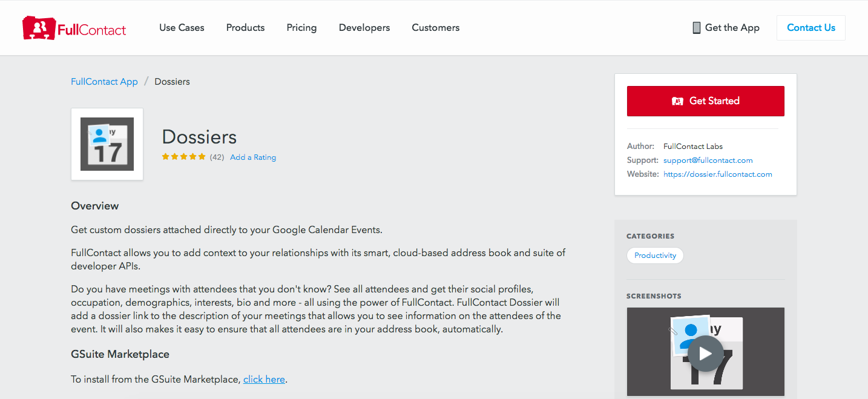868x399 pixels.
Task: Click the 'Get custom dossiers attached' sentence
Action: coord(227,230)
